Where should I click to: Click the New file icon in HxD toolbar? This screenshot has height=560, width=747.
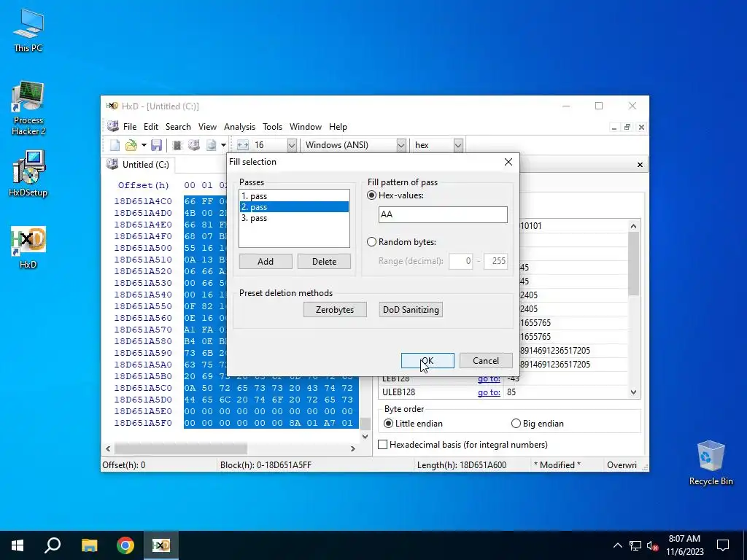[x=115, y=145]
